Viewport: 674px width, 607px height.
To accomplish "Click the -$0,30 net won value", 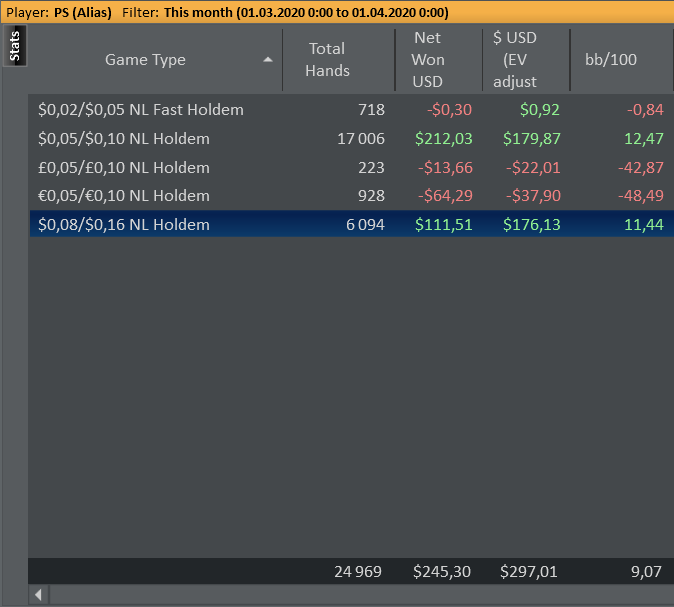I will [450, 110].
